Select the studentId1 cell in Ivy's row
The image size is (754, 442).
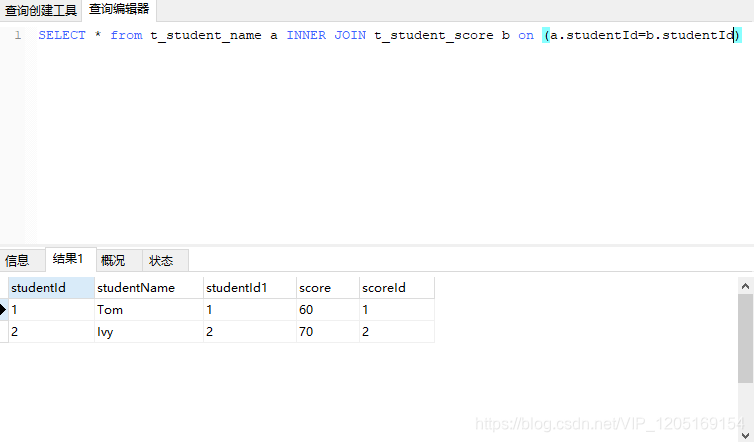pyautogui.click(x=250, y=332)
